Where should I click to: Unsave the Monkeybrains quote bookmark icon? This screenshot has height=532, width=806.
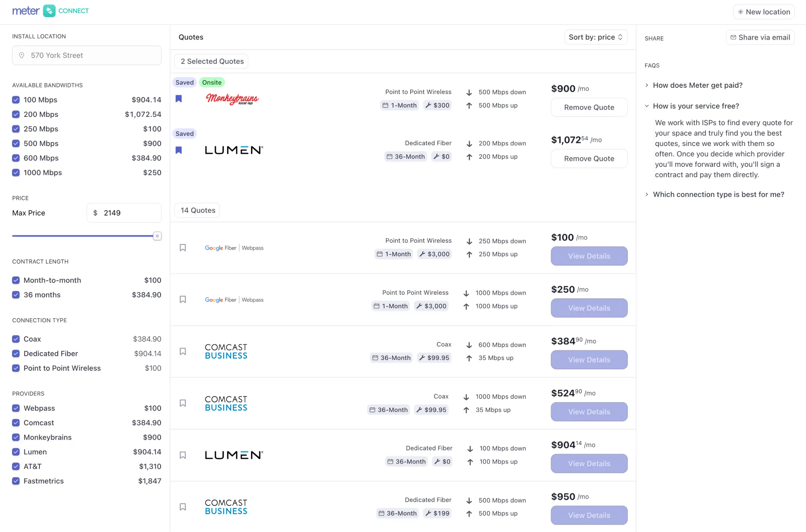point(179,99)
